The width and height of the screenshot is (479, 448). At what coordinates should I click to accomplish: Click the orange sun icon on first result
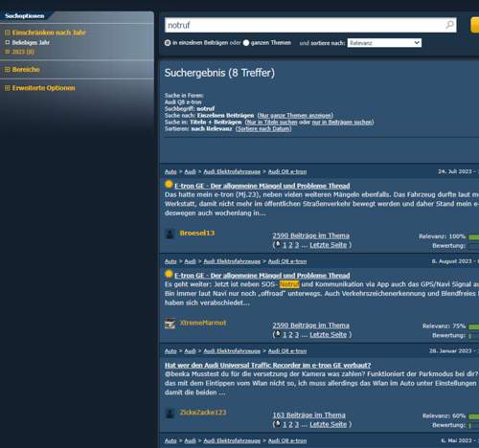(x=169, y=184)
